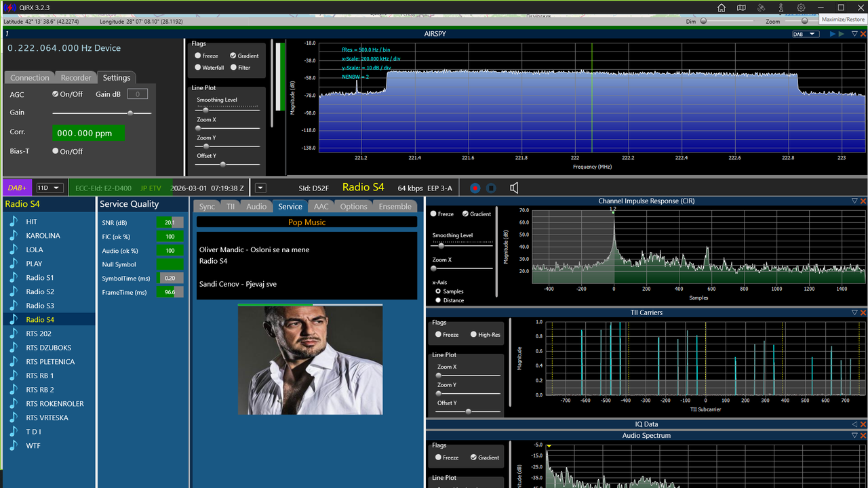Adjust the Gain slider handle
This screenshot has height=488, width=868.
click(130, 113)
